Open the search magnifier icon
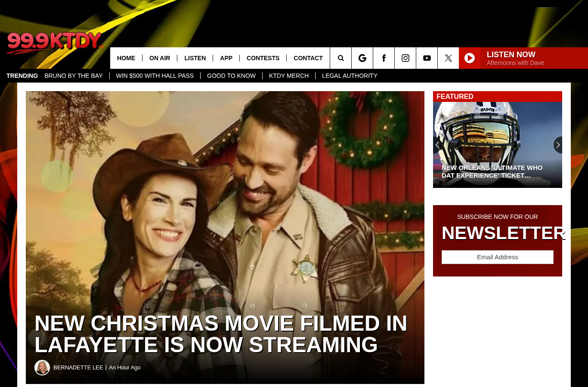This screenshot has width=588, height=387. coord(341,58)
